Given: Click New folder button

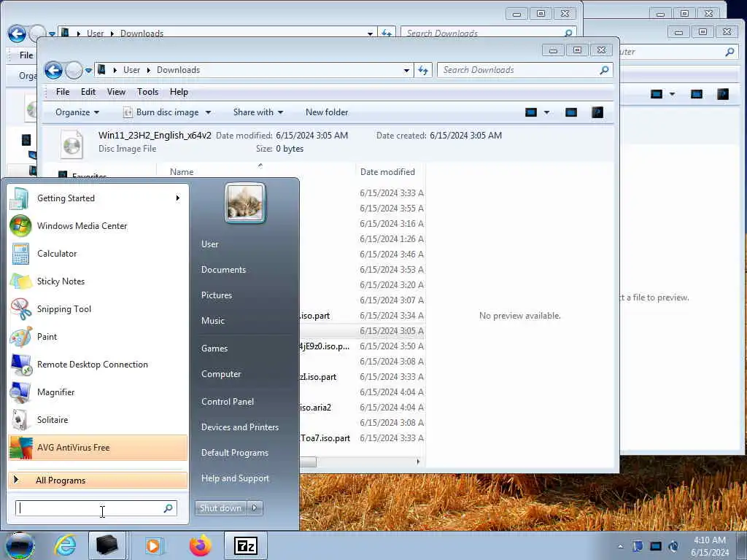Looking at the screenshot, I should coord(327,112).
